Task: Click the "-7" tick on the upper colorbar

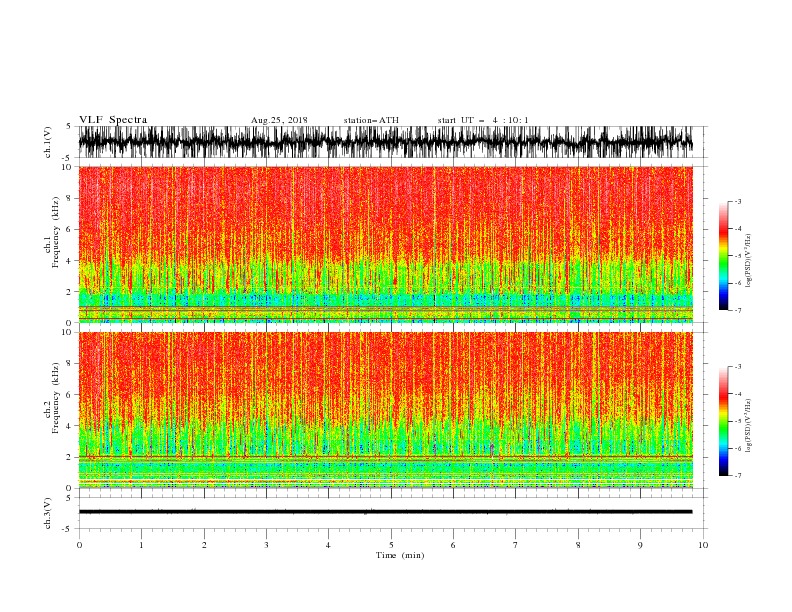Action: (x=738, y=310)
